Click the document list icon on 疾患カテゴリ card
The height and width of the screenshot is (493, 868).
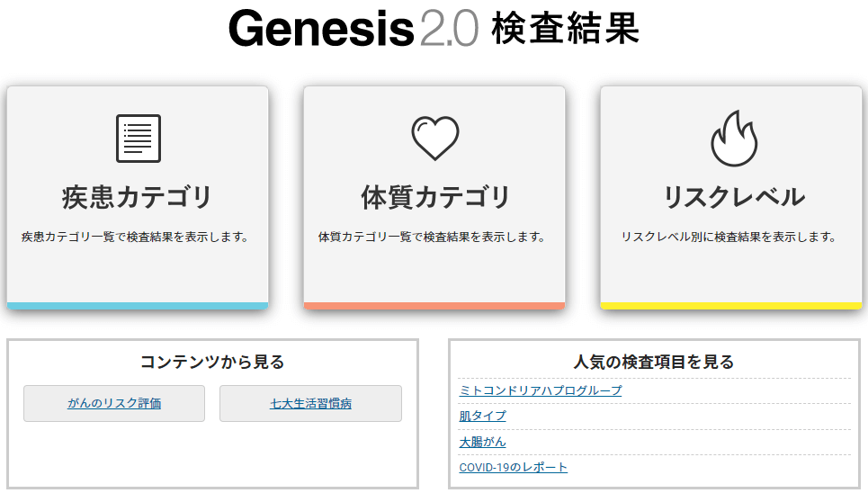point(139,139)
